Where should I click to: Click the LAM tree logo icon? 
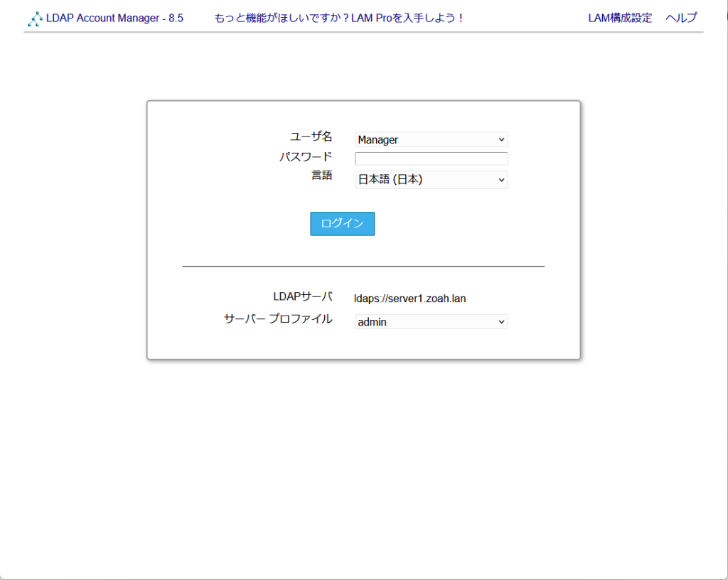pos(35,18)
